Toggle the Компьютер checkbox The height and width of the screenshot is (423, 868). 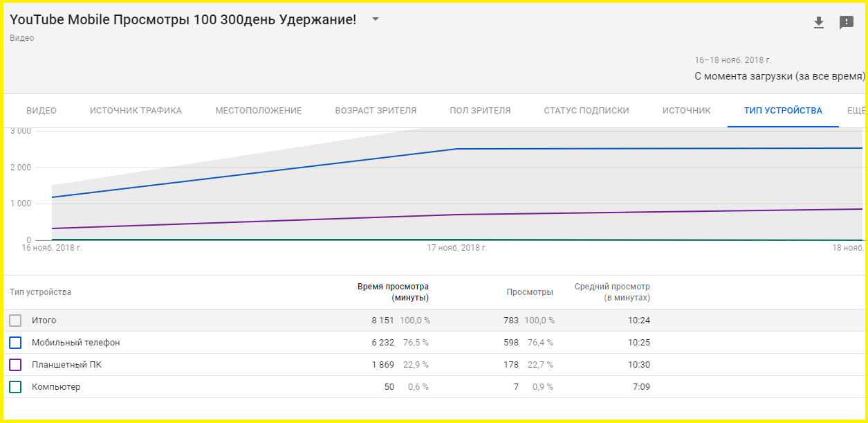point(15,387)
